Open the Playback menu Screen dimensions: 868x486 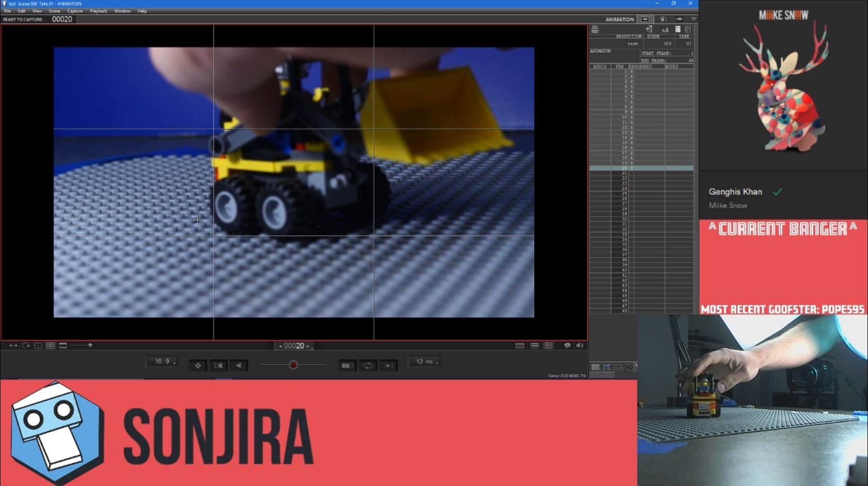(x=99, y=11)
